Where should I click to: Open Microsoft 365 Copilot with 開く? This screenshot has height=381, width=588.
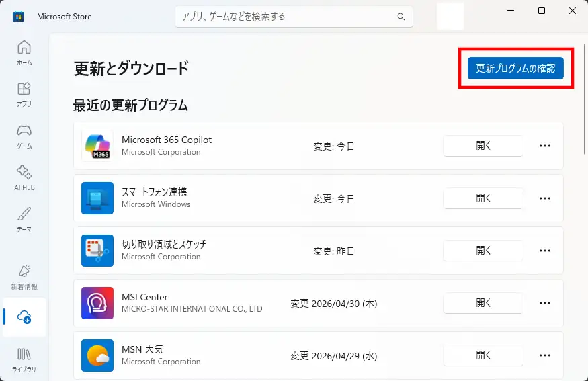coord(483,146)
